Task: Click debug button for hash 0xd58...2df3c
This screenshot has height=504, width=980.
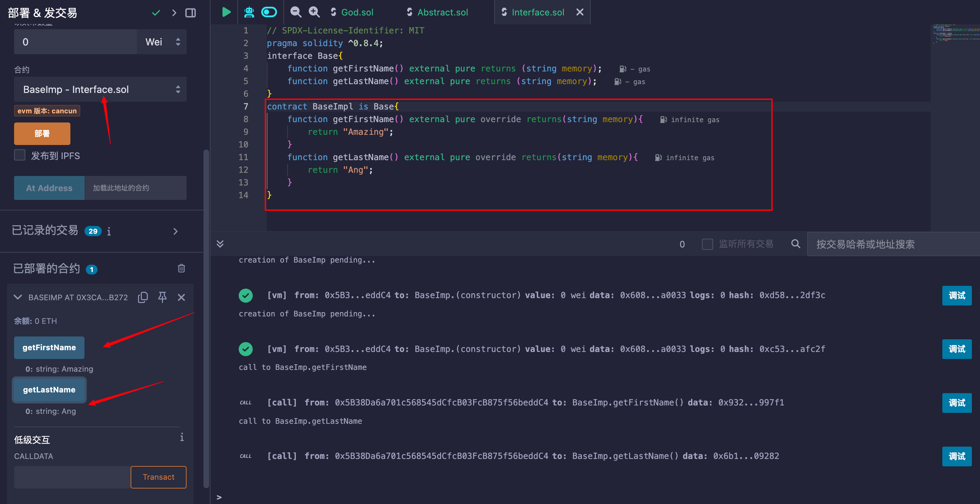Action: point(957,296)
